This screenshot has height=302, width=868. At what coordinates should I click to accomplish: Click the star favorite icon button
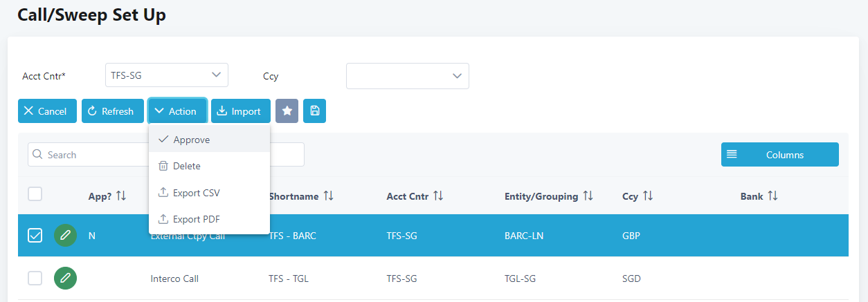pos(287,111)
